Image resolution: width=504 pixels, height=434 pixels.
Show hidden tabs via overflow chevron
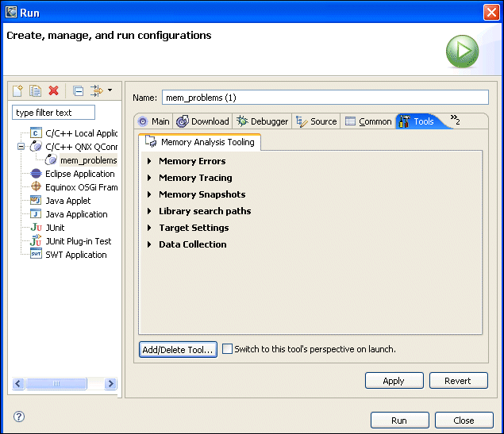(455, 120)
